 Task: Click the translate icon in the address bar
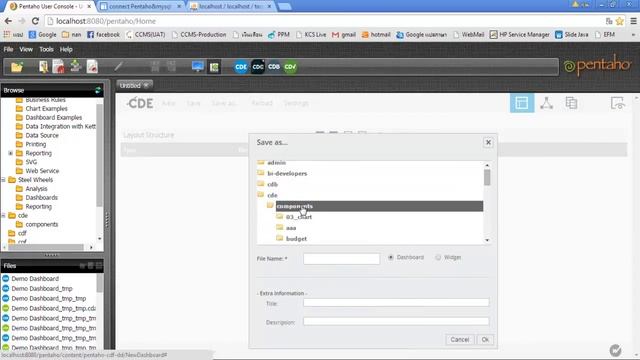[x=609, y=21]
